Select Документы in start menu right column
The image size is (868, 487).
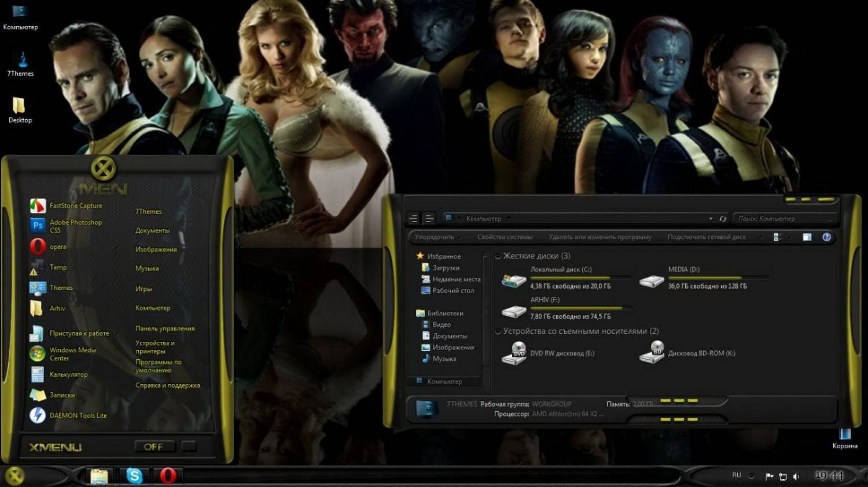(152, 231)
